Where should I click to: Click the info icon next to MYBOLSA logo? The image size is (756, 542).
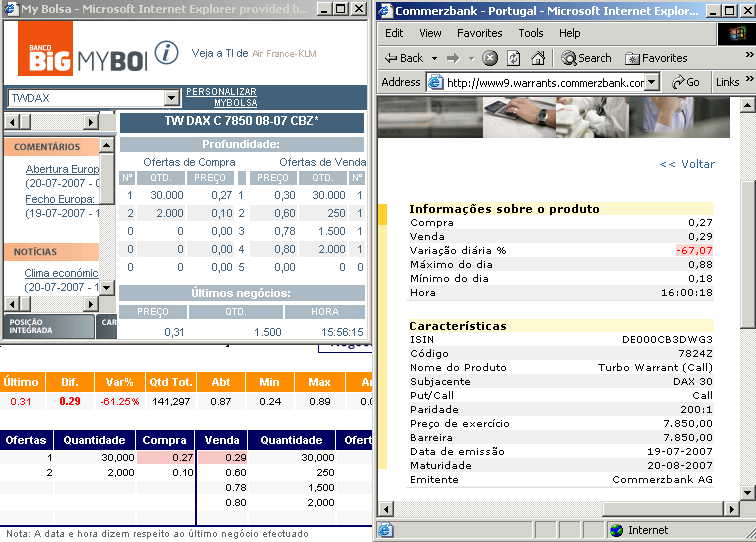166,53
